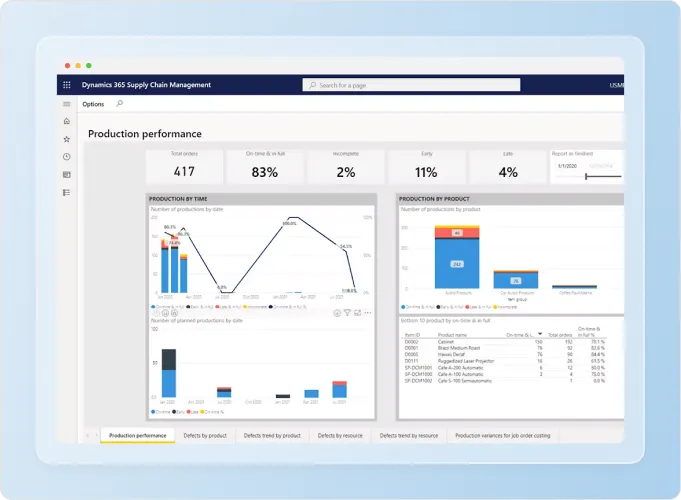Click the On-time & in full % header
This screenshot has width=681, height=500.
588,332
